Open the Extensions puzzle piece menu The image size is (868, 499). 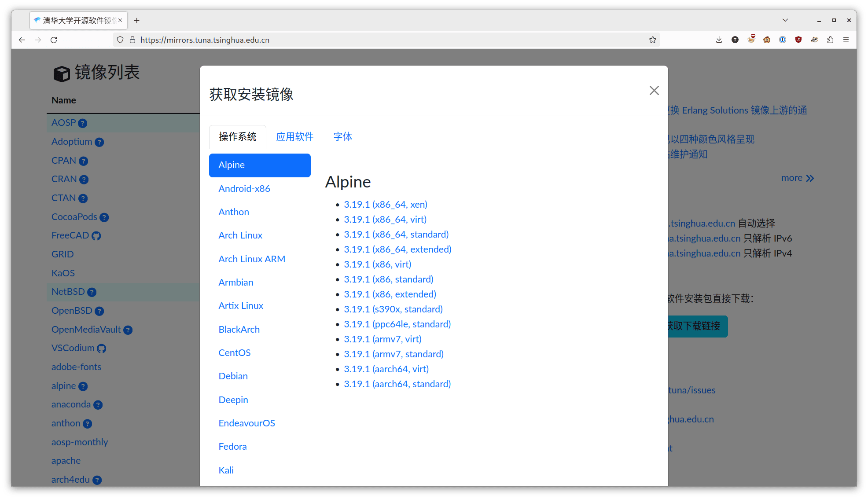coord(830,40)
